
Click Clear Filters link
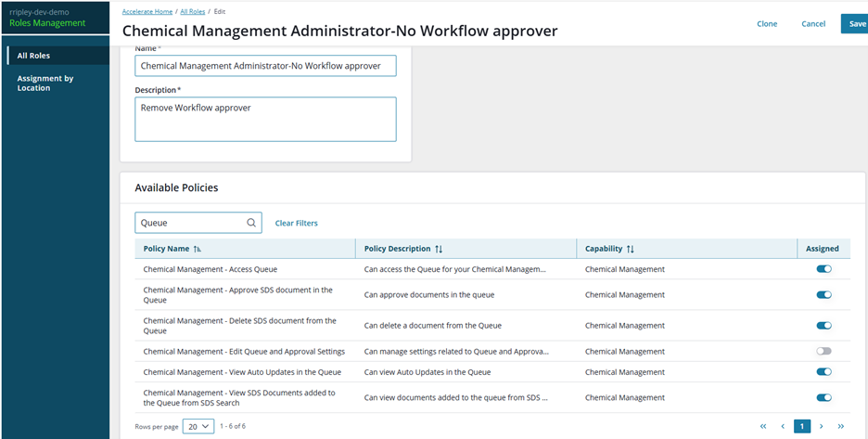coord(296,223)
